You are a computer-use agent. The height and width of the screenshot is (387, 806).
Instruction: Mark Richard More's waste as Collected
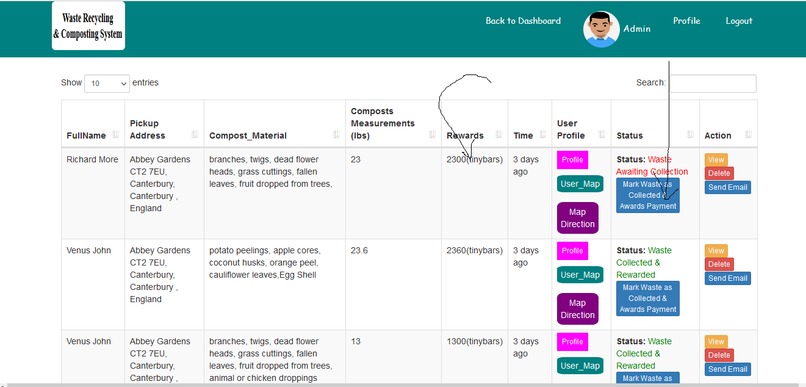648,195
